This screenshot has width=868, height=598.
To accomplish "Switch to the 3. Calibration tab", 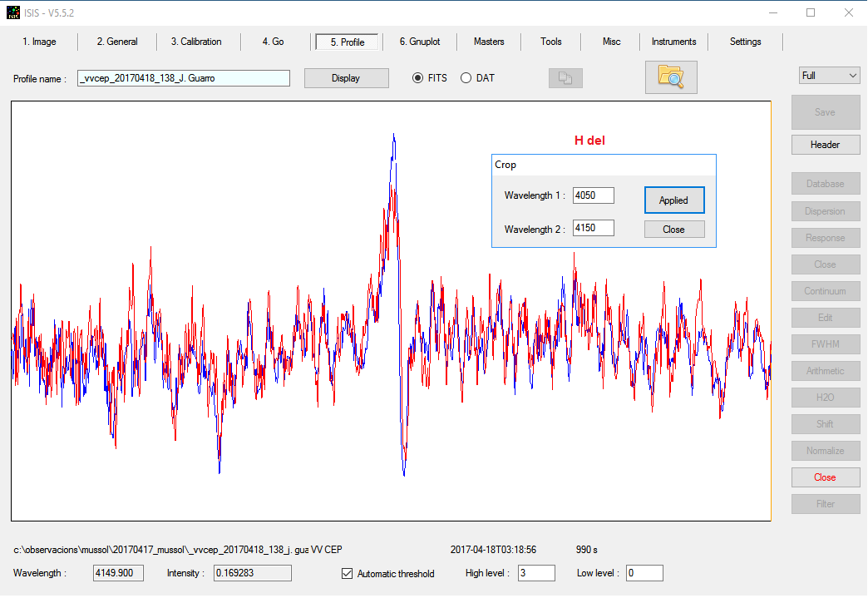I will [196, 42].
